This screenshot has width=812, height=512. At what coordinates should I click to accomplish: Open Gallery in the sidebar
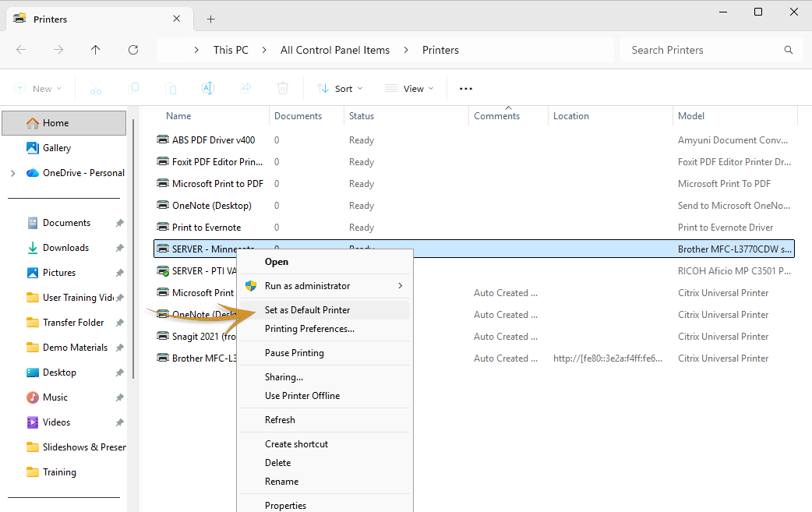[x=56, y=148]
